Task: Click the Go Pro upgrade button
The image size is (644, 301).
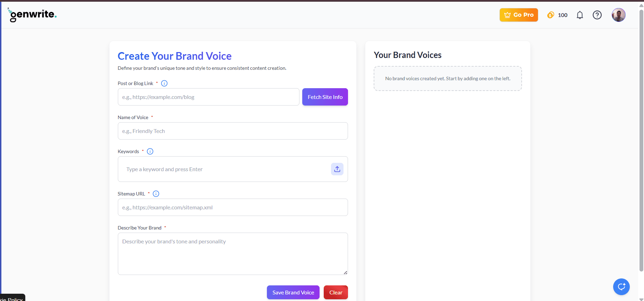Action: (x=519, y=15)
